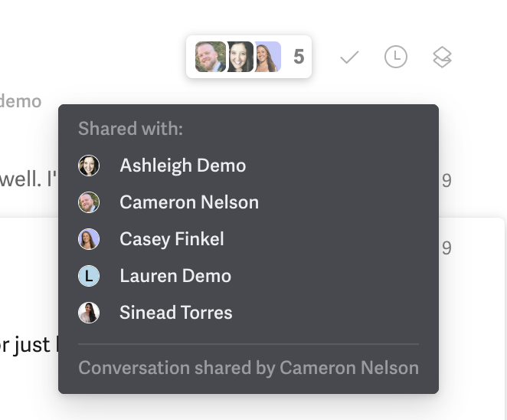Image resolution: width=507 pixels, height=420 pixels.
Task: Click Casey Finkel's round avatar
Action: click(x=89, y=239)
